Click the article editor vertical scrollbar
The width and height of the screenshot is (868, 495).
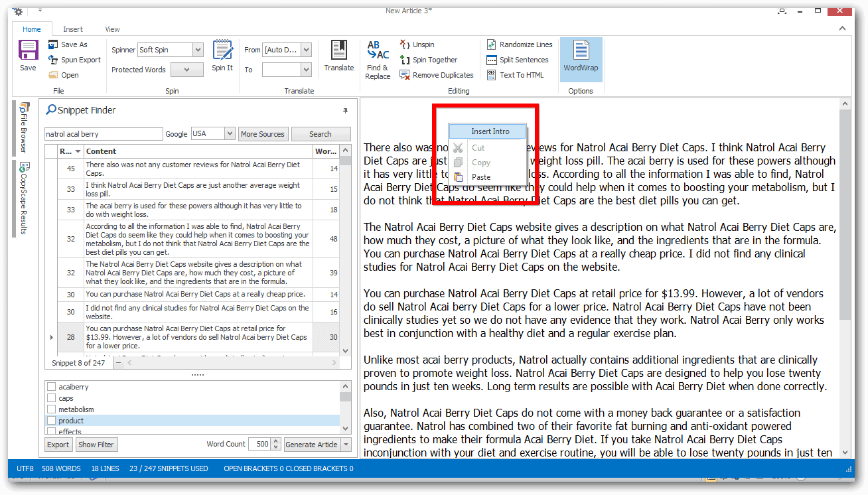pos(845,278)
